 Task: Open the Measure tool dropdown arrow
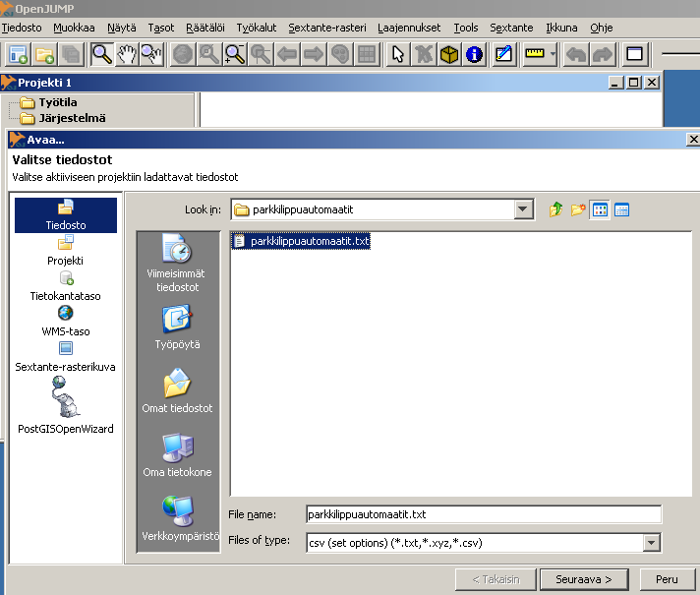coord(553,54)
